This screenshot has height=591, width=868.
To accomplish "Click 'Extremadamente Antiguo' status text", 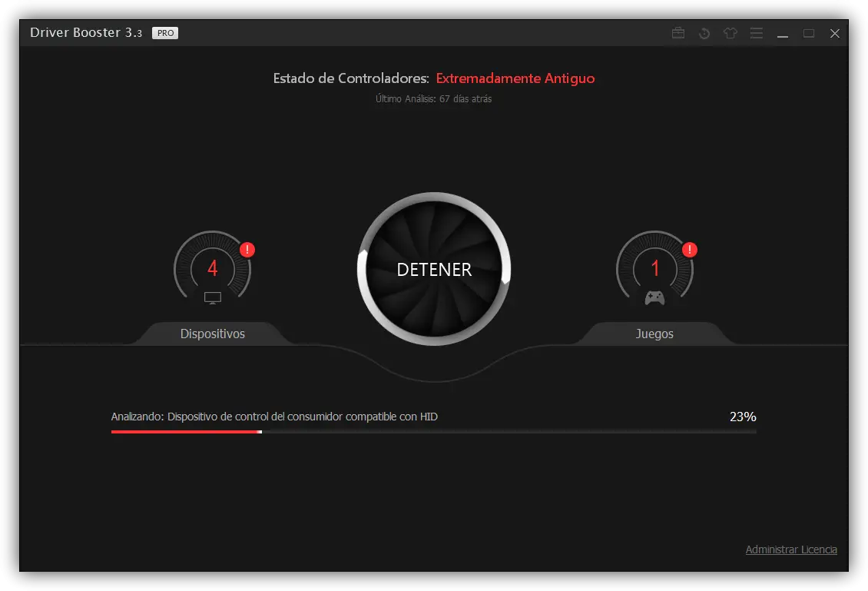I will click(515, 78).
